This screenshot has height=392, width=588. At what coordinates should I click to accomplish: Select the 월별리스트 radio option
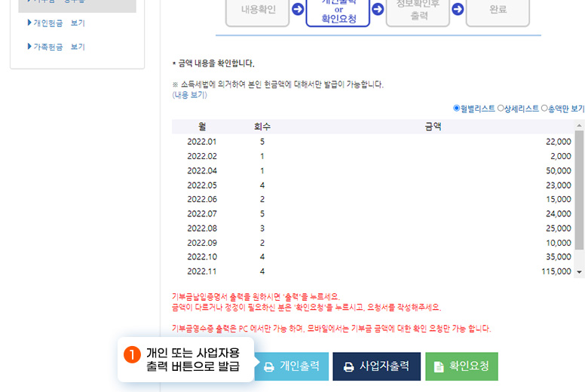tap(457, 109)
